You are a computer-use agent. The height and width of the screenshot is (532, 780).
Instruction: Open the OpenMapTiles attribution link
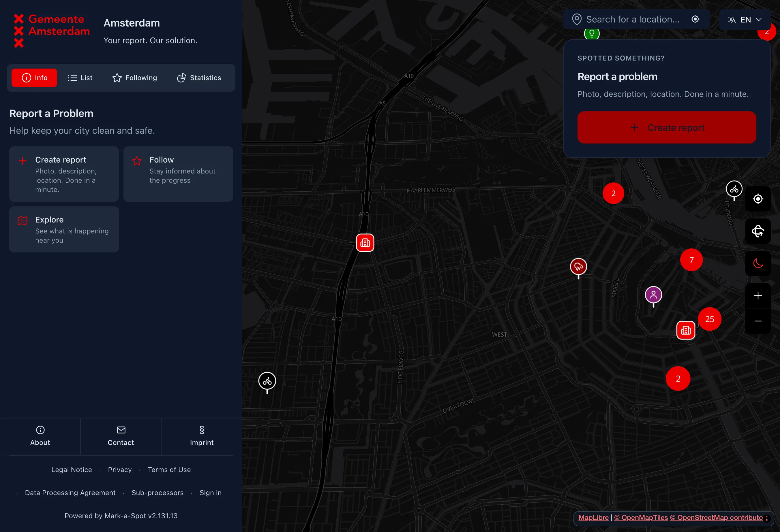[641, 518]
